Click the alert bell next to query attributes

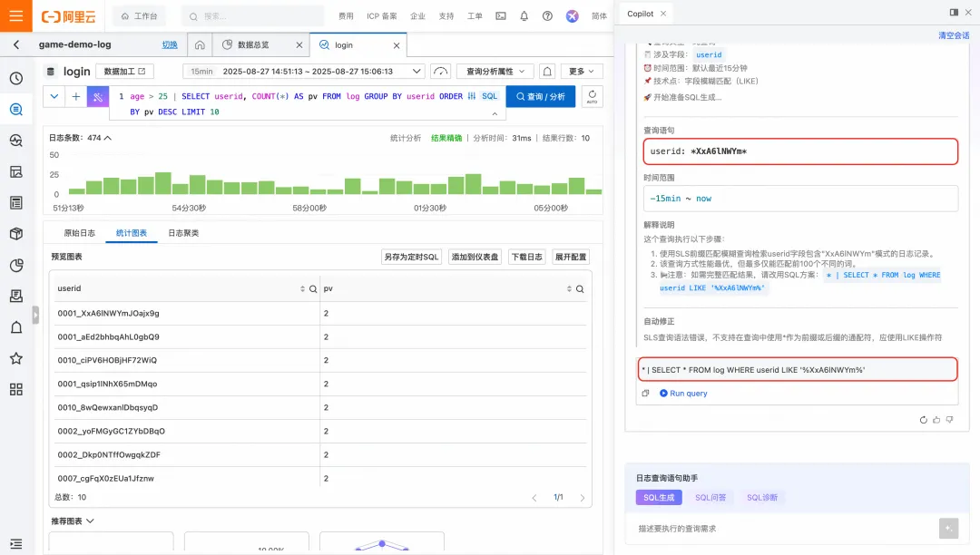click(x=547, y=71)
